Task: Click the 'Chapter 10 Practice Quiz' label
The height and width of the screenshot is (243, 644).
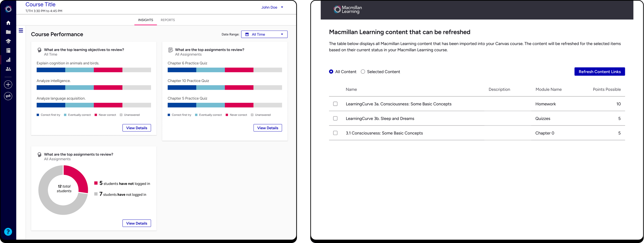Action: (x=188, y=81)
